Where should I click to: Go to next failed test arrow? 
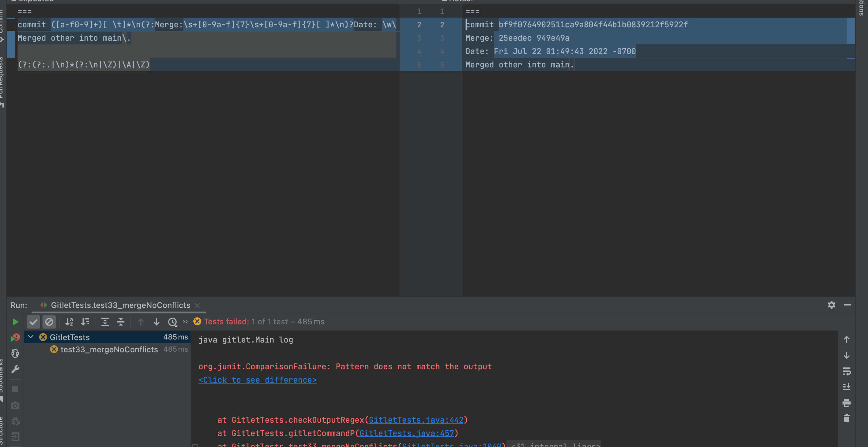click(156, 322)
